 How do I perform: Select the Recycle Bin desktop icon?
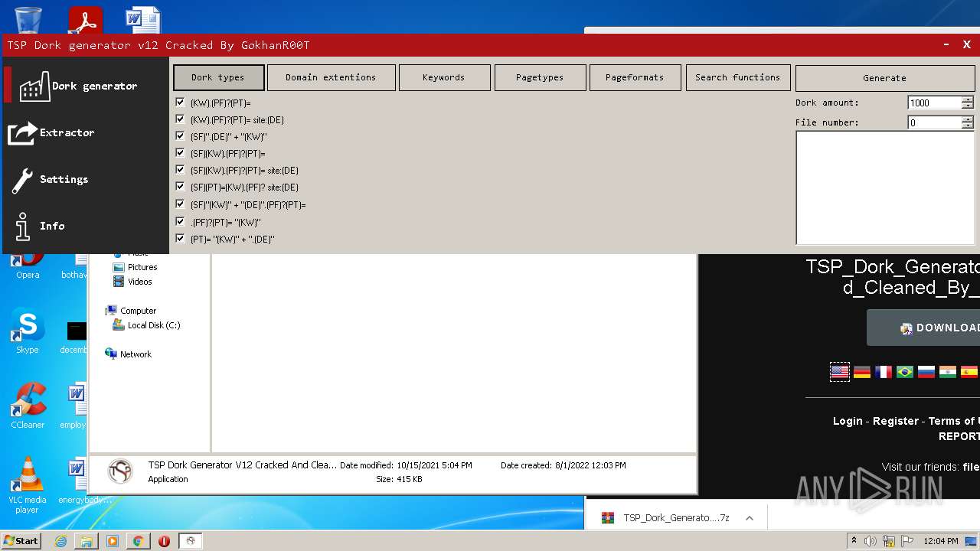click(x=28, y=19)
